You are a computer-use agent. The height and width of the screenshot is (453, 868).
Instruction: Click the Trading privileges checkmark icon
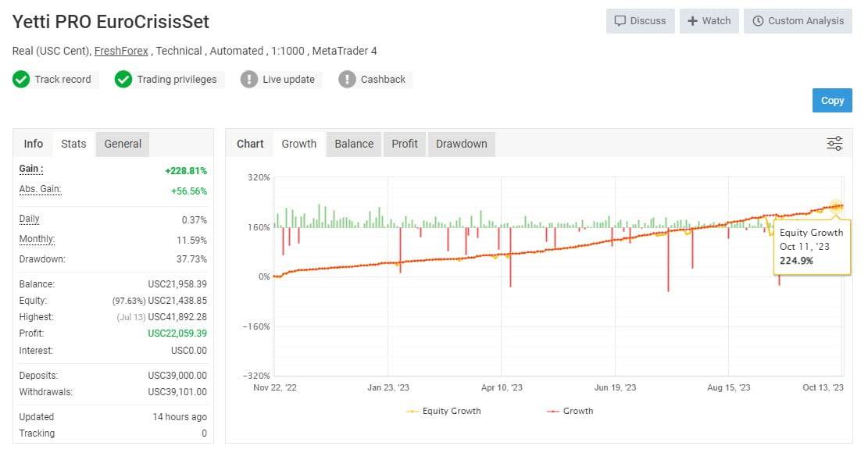pos(123,79)
